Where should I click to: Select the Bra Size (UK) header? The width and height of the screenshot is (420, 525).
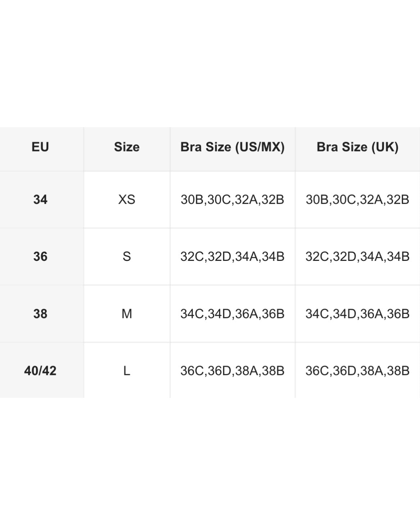click(357, 147)
